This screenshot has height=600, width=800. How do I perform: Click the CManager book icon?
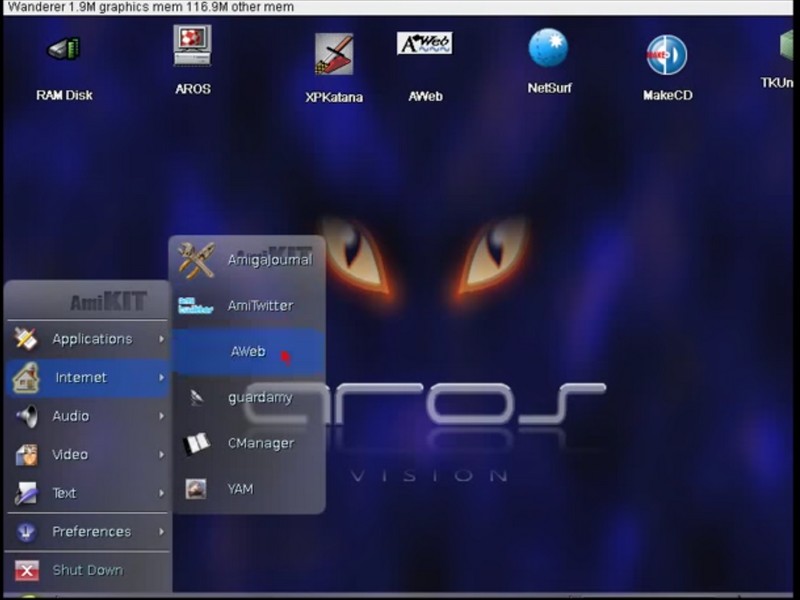(196, 444)
